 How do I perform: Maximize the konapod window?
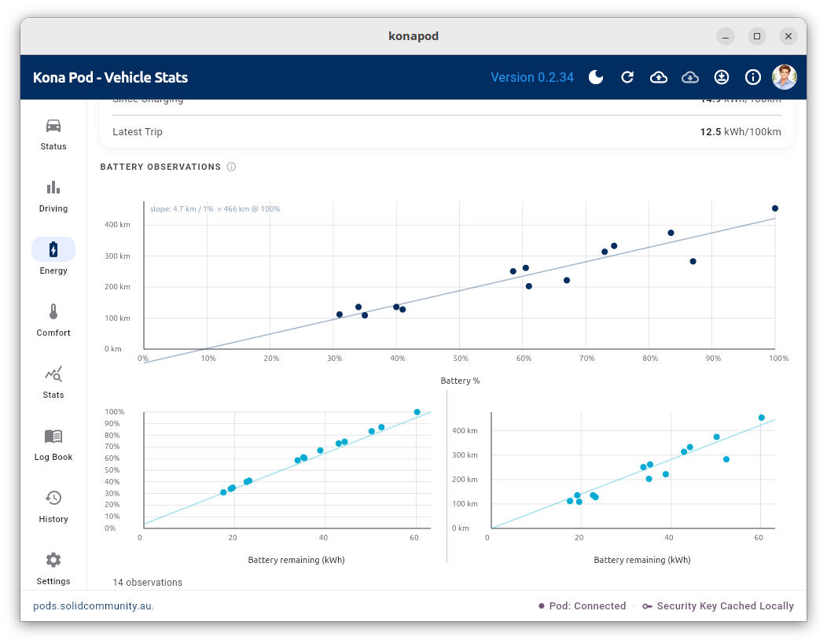point(757,36)
